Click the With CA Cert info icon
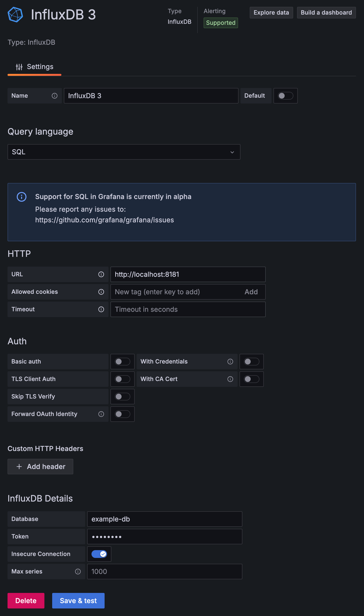Image resolution: width=364 pixels, height=616 pixels. point(230,379)
